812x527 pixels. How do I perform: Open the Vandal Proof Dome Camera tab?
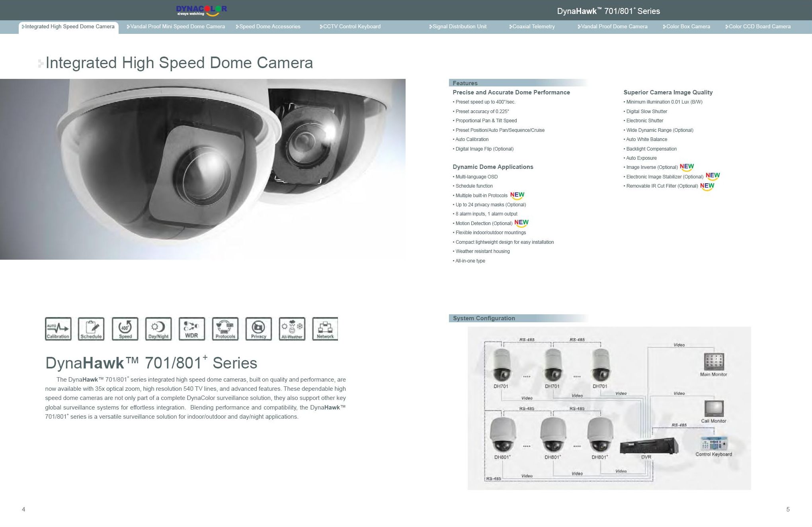pos(613,27)
